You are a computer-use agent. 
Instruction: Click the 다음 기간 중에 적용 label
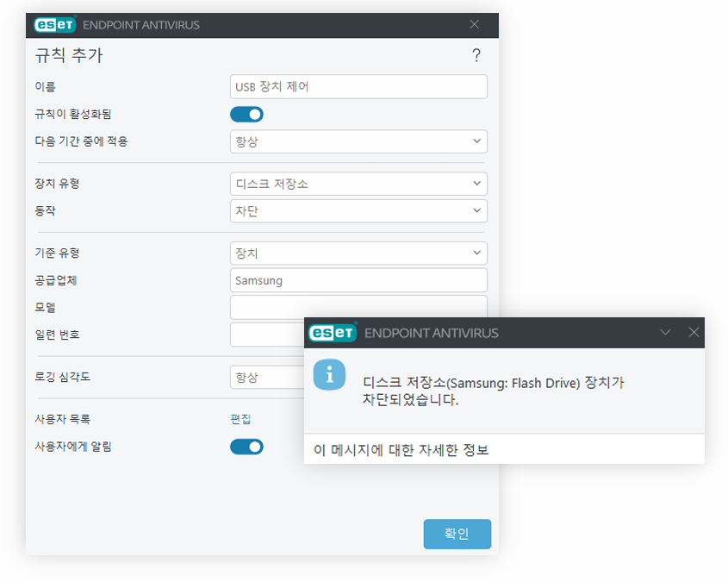click(81, 141)
